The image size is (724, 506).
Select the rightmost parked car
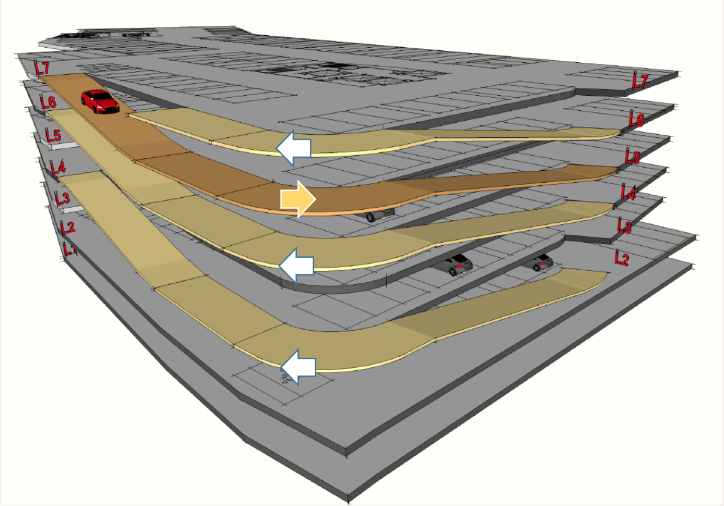point(541,263)
